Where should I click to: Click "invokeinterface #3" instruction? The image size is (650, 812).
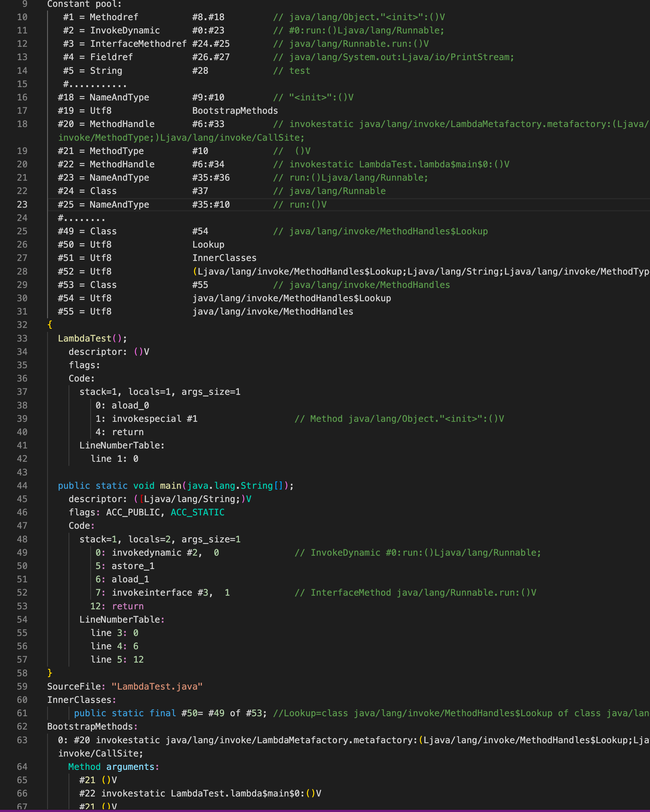click(160, 593)
